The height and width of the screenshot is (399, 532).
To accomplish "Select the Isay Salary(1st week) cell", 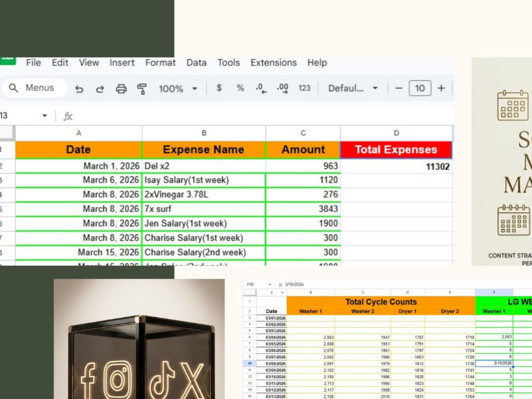I will pyautogui.click(x=204, y=180).
